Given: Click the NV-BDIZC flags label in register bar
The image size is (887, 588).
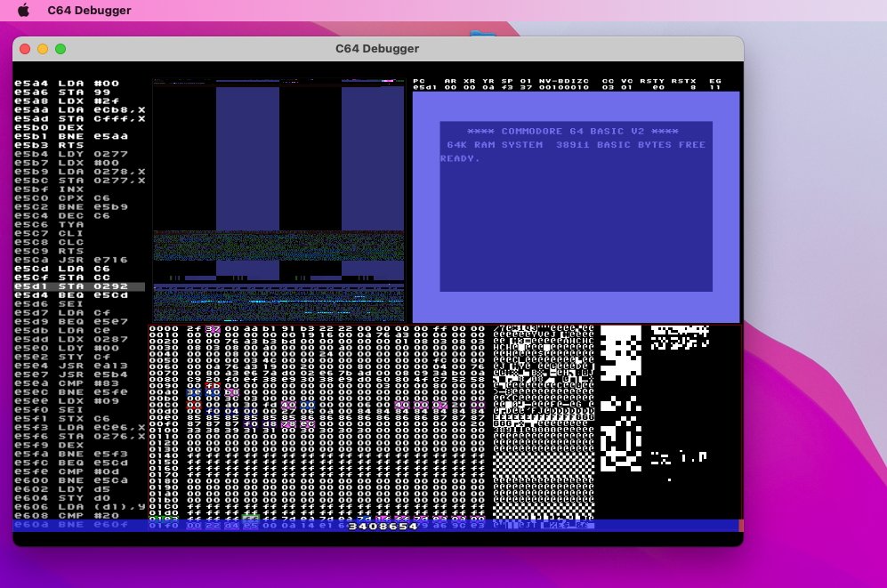Looking at the screenshot, I should (563, 82).
